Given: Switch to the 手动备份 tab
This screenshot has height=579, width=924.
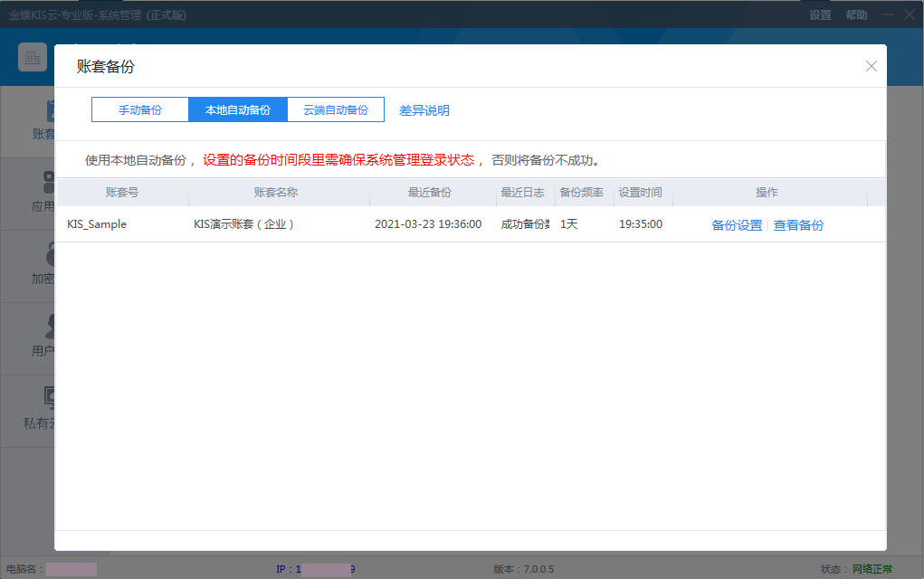Looking at the screenshot, I should [x=140, y=110].
